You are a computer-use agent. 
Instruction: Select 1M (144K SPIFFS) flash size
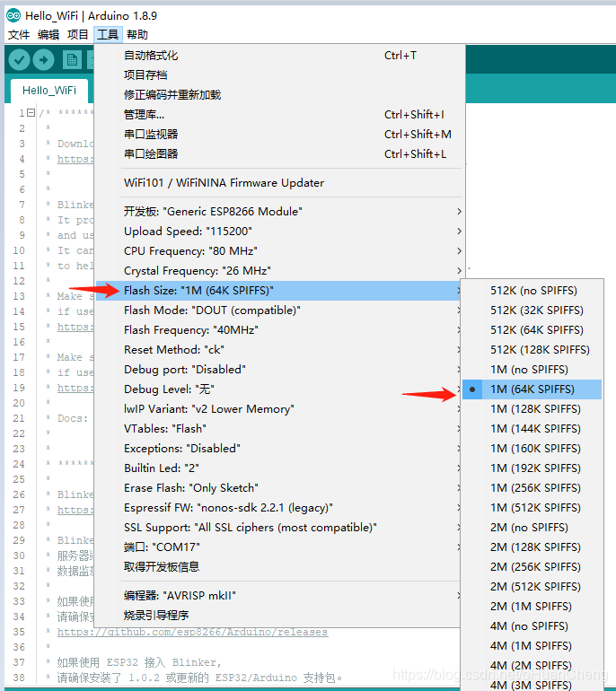(532, 429)
